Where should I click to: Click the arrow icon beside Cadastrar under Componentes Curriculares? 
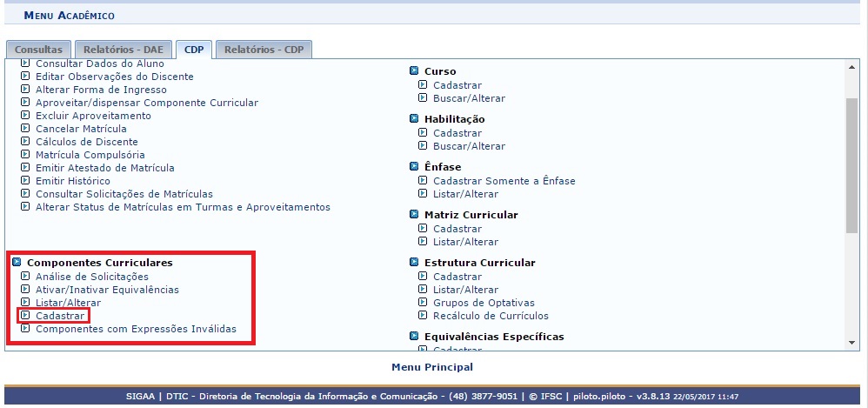tap(25, 316)
